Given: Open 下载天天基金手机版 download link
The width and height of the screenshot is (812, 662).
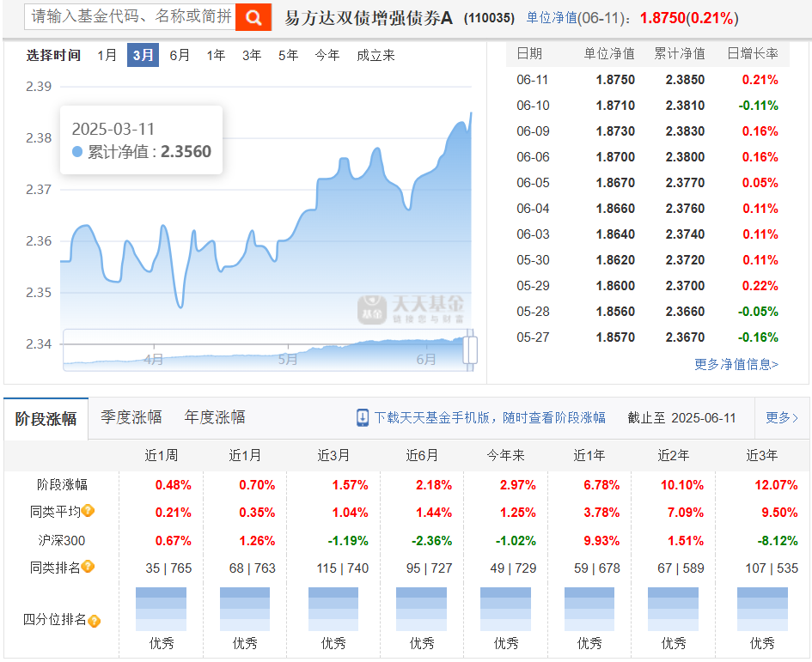Looking at the screenshot, I should click(x=490, y=417).
